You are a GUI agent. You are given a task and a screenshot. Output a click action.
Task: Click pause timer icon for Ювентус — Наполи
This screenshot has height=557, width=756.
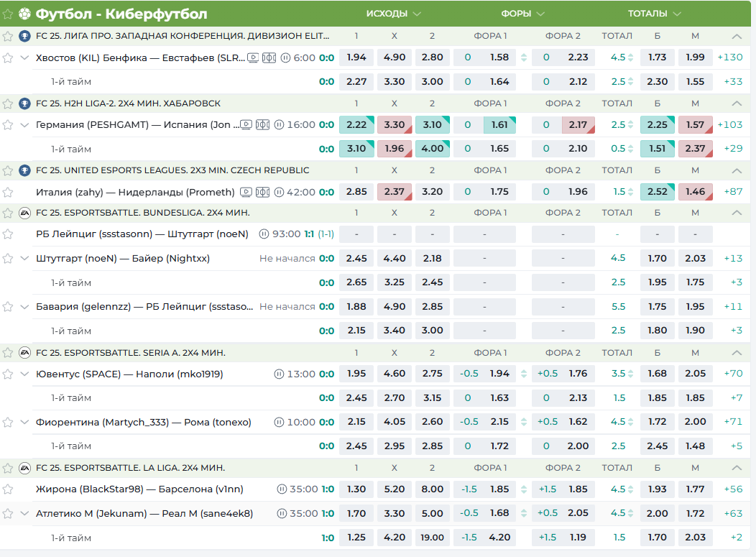pyautogui.click(x=279, y=374)
